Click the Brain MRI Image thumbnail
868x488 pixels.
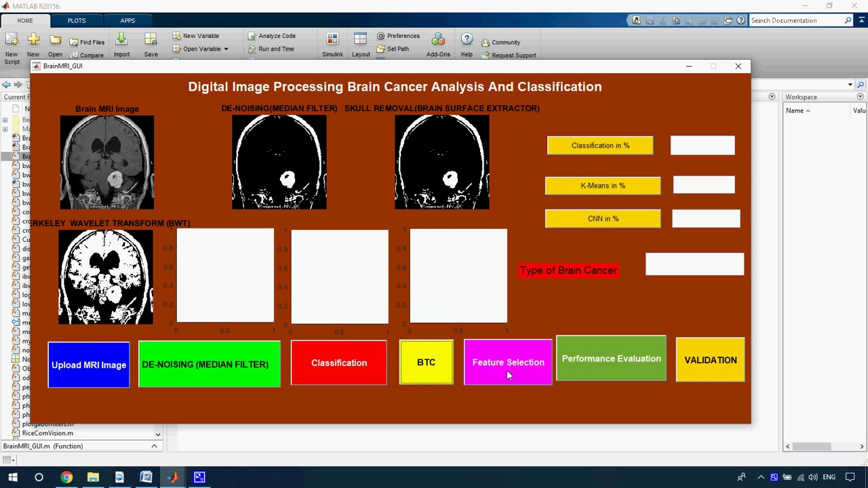pyautogui.click(x=107, y=162)
